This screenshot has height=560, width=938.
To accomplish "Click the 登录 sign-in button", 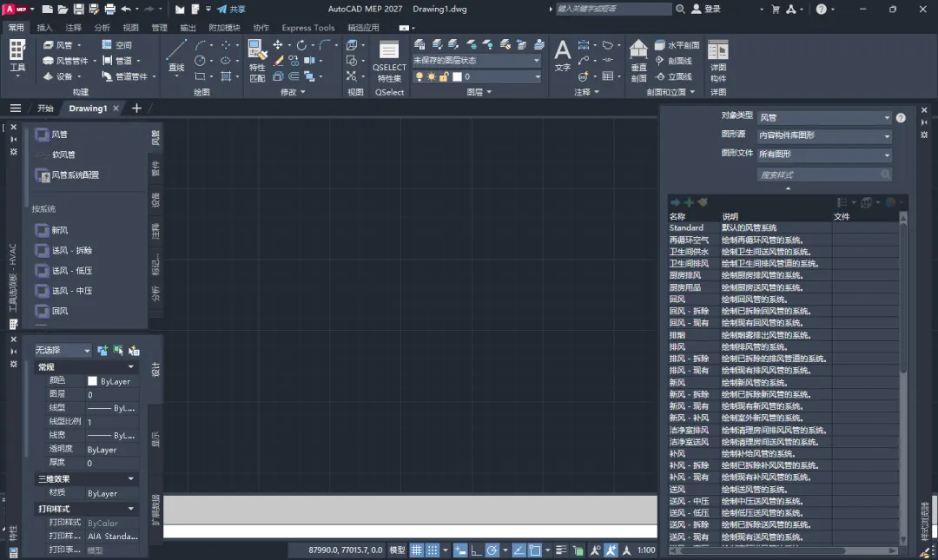I will 706,9.
